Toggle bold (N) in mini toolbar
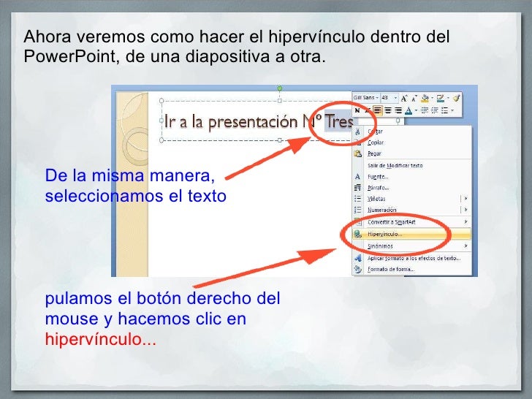 click(x=357, y=110)
